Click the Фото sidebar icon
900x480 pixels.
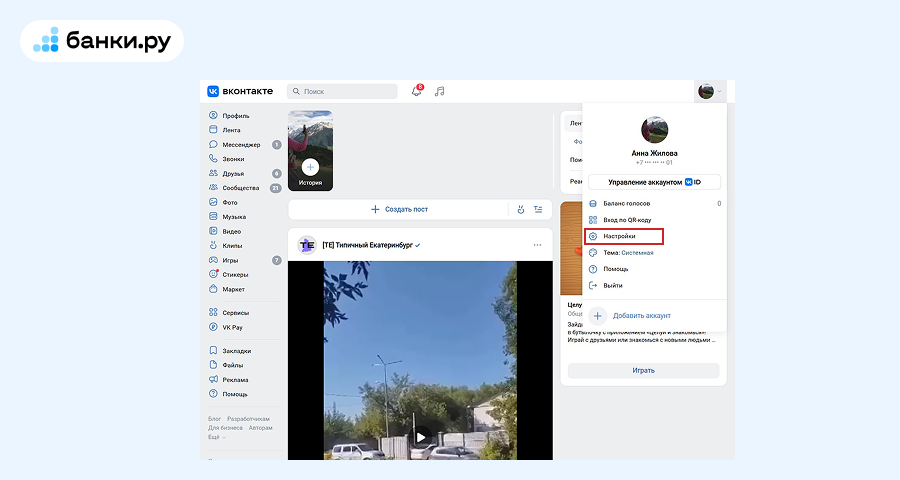(213, 202)
